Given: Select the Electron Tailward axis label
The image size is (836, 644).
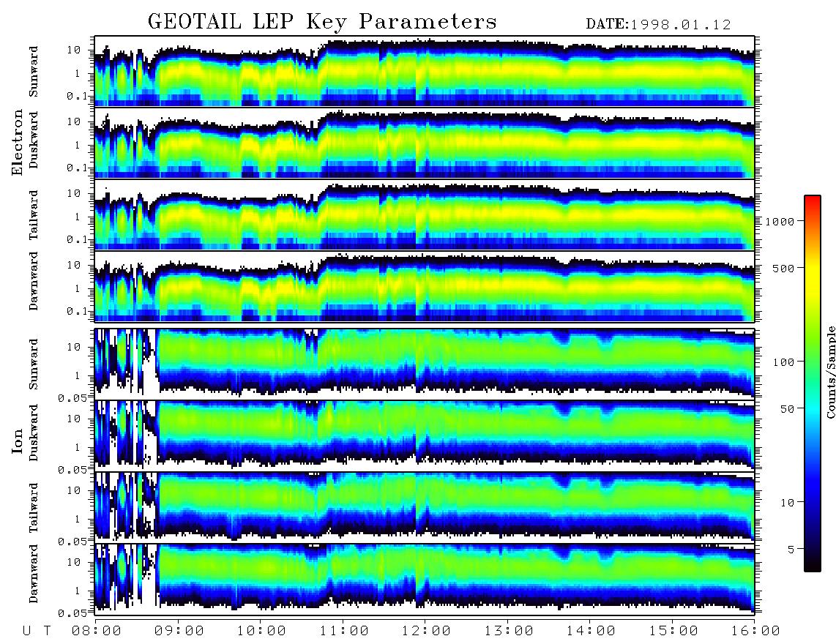Looking at the screenshot, I should tap(34, 214).
